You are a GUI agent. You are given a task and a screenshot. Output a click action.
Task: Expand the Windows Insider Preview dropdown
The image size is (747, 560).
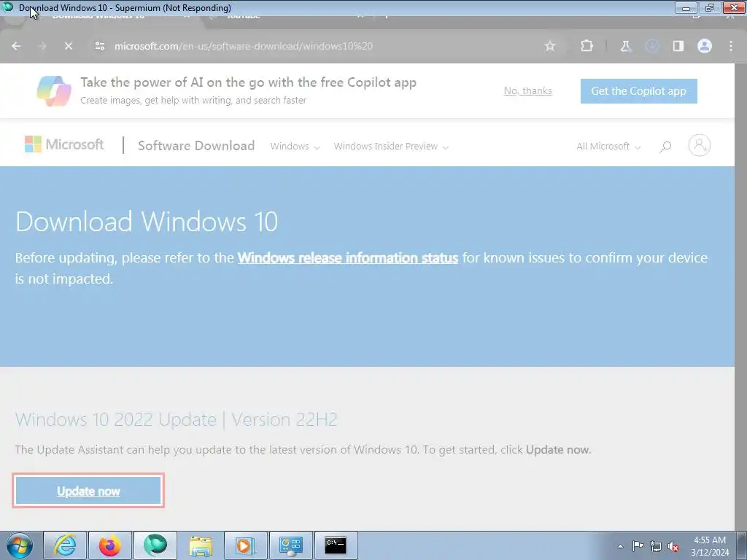pyautogui.click(x=391, y=147)
